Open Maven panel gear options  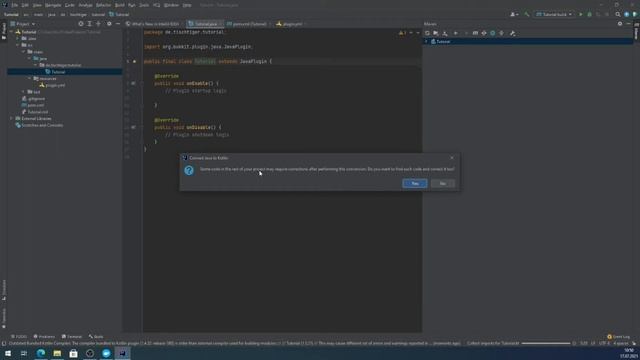pos(620,24)
